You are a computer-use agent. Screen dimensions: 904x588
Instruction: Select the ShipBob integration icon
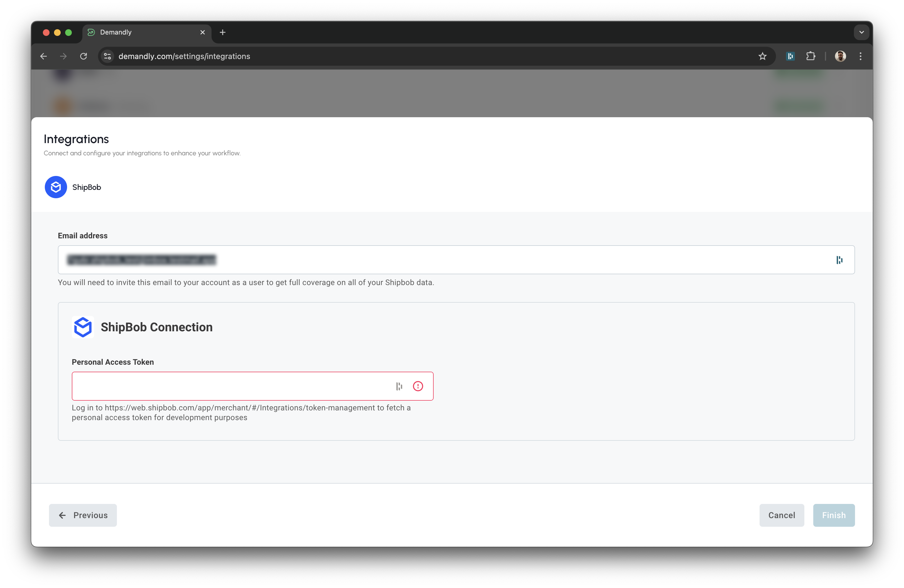pyautogui.click(x=55, y=187)
